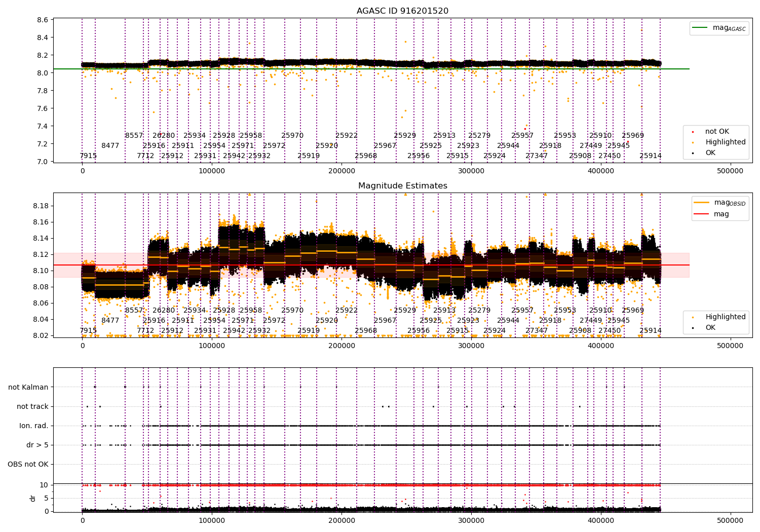Click OBSID label 26280 in the top plot
The height and width of the screenshot is (532, 760).
[x=164, y=135]
